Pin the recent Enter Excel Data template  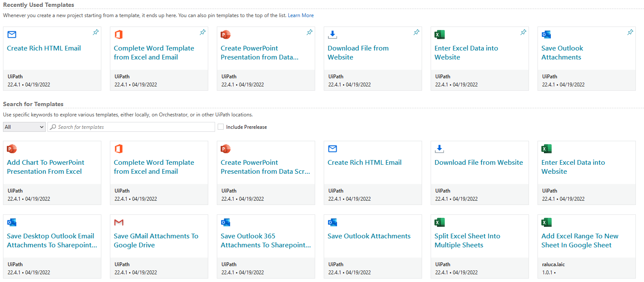[x=523, y=33]
